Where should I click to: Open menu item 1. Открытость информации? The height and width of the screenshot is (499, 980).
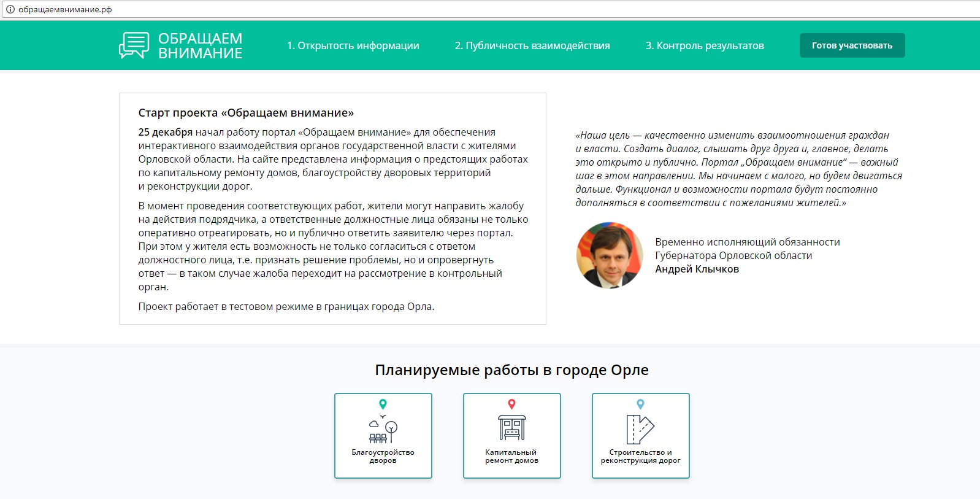(x=353, y=45)
